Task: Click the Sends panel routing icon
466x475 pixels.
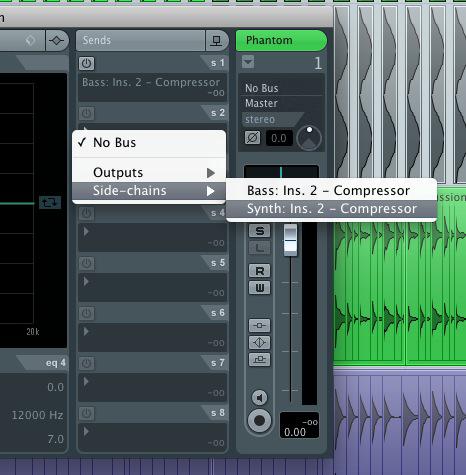Action: point(216,40)
